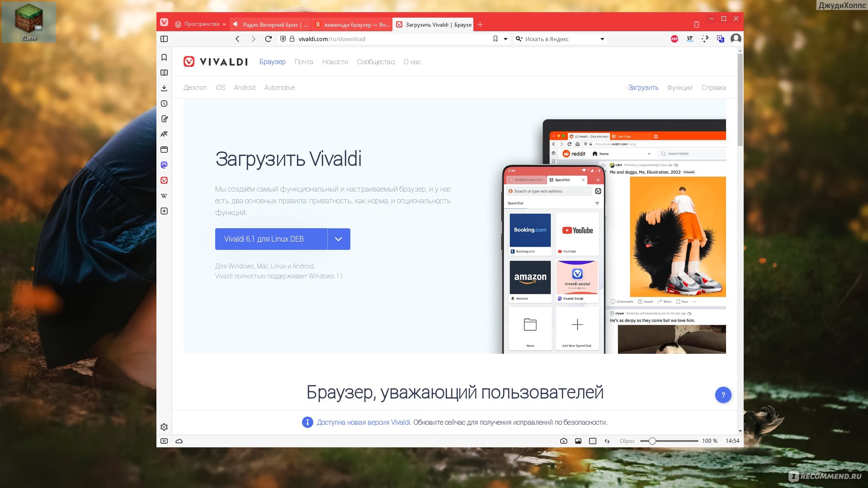Adjust the page zoom slider

point(669,441)
